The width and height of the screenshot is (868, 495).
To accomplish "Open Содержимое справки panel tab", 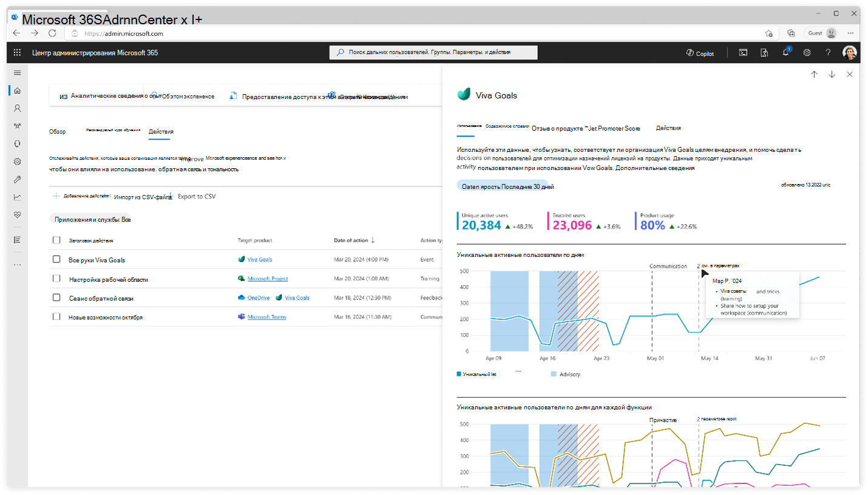I will coord(507,126).
